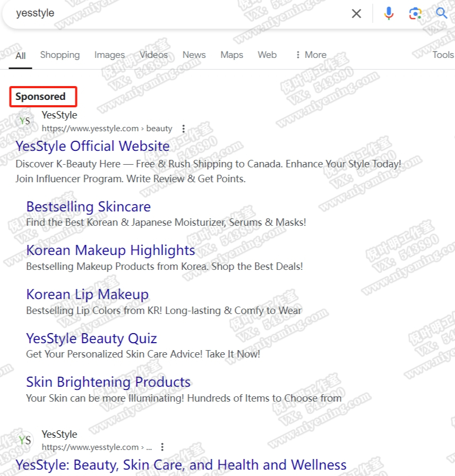This screenshot has height=476, width=455.
Task: Switch to the Maps tab
Action: [231, 55]
